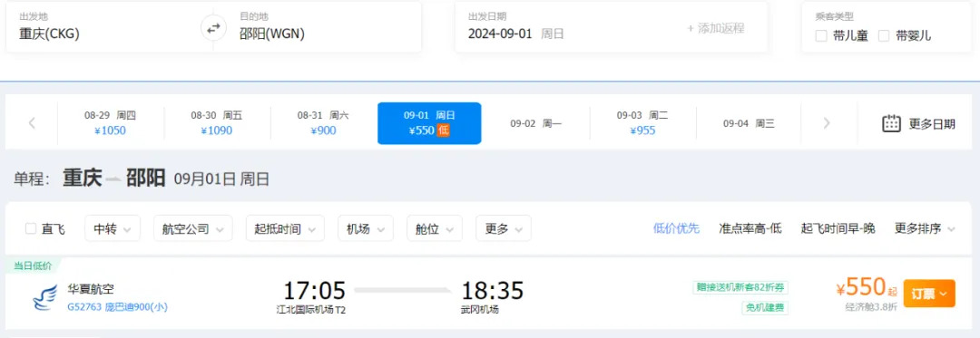Click 添加返程 to add return trip

(x=716, y=29)
